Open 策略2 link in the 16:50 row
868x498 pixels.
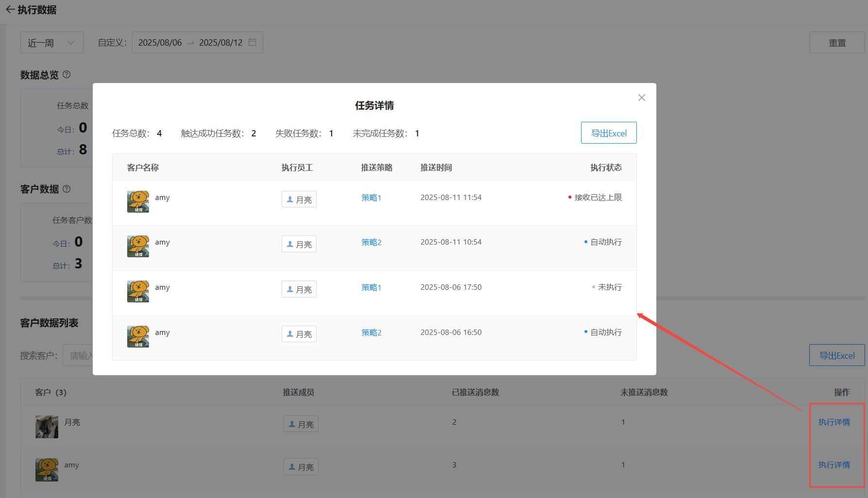371,332
